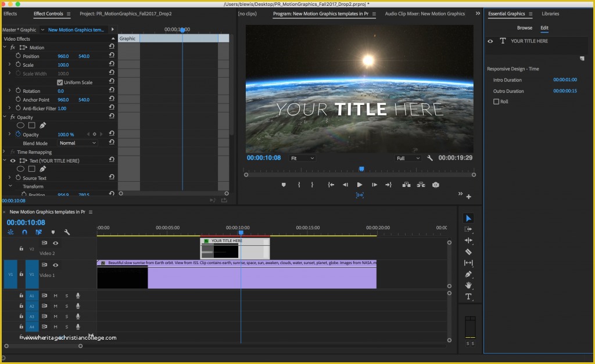The height and width of the screenshot is (364, 595).
Task: Show overflow panel tabs chevron
Action: click(478, 13)
